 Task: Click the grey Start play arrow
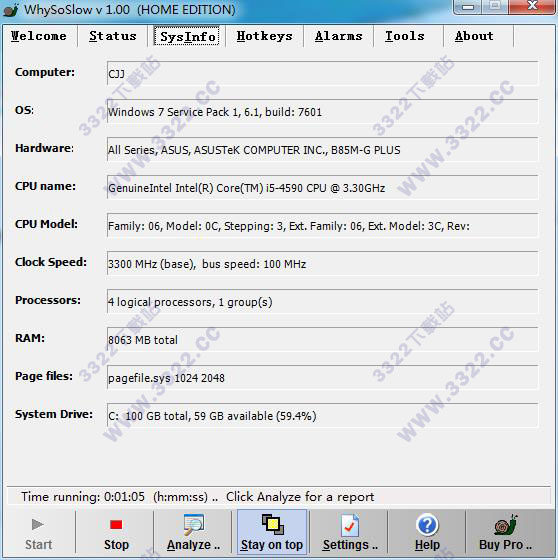click(38, 525)
